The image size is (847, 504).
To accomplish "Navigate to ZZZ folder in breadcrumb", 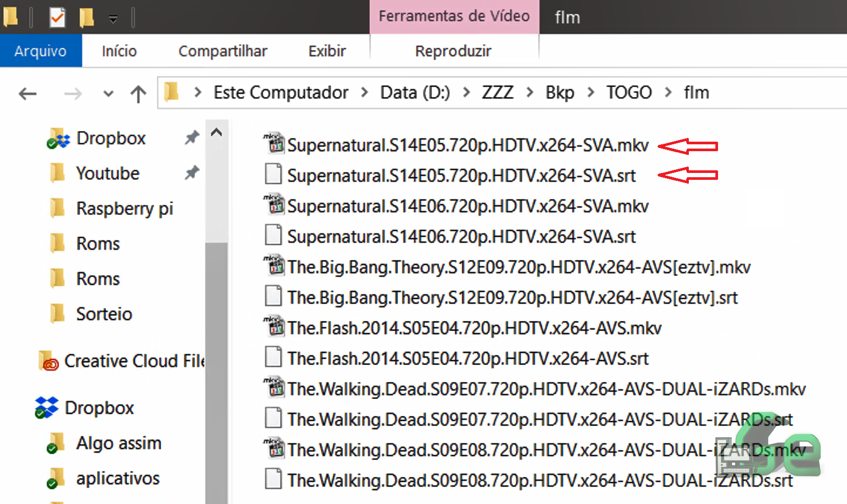I will (x=498, y=92).
